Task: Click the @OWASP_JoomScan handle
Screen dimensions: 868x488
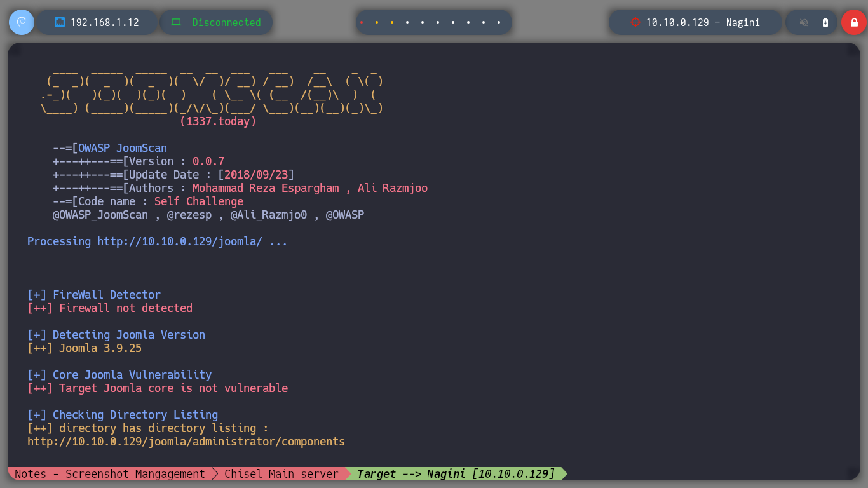Action: pyautogui.click(x=100, y=215)
